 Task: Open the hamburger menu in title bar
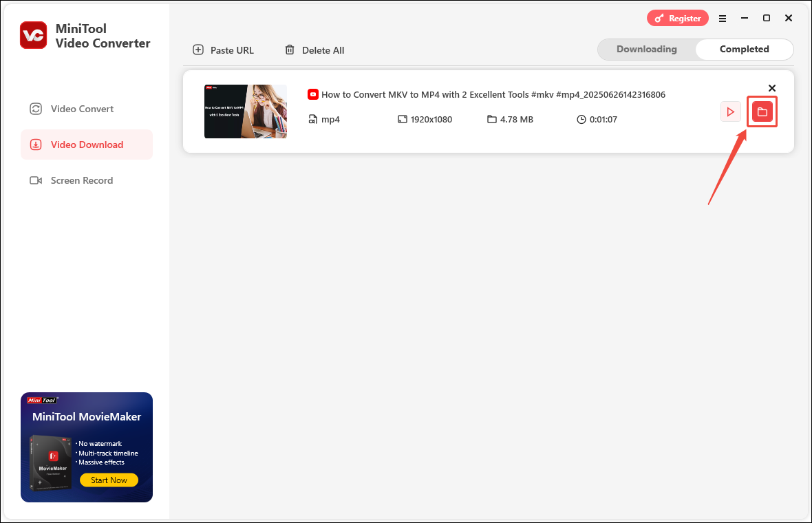point(723,19)
